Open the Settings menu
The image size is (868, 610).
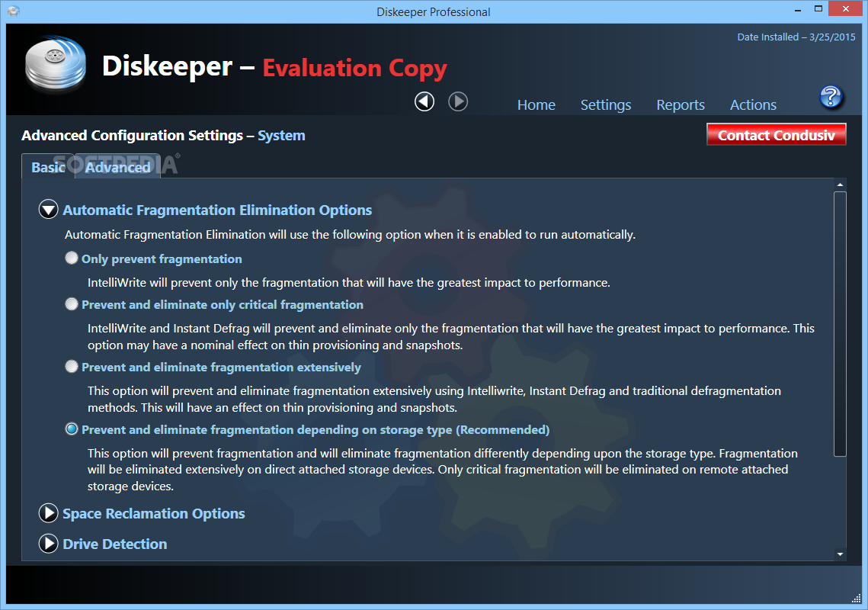[606, 104]
